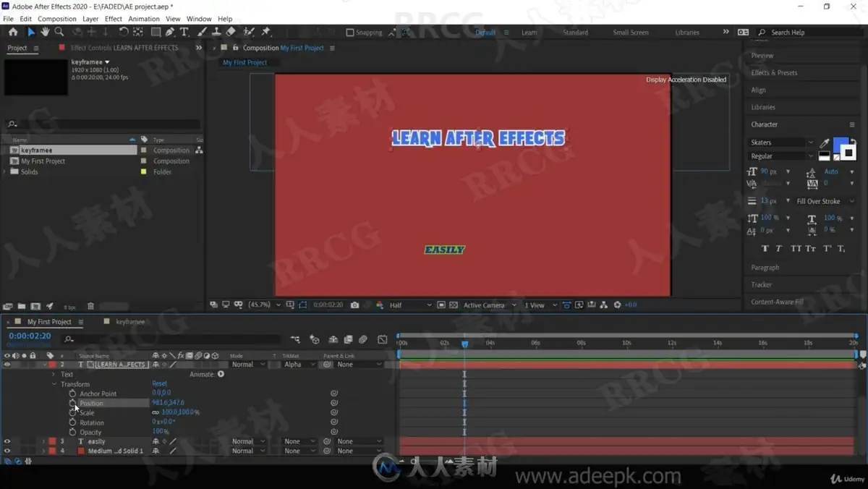This screenshot has height=489, width=868.
Task: Select the Hand tool
Action: click(x=45, y=32)
